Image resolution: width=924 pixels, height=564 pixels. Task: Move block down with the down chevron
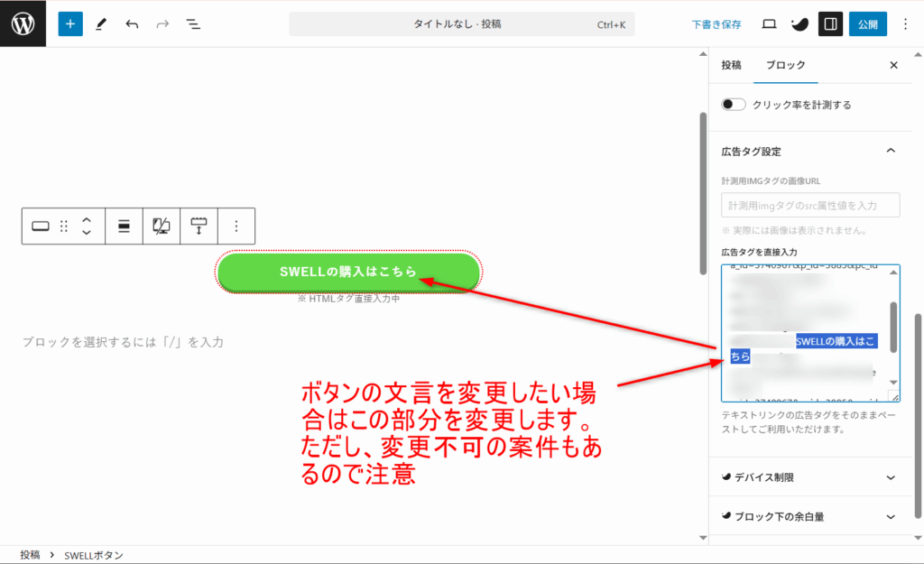[x=87, y=232]
